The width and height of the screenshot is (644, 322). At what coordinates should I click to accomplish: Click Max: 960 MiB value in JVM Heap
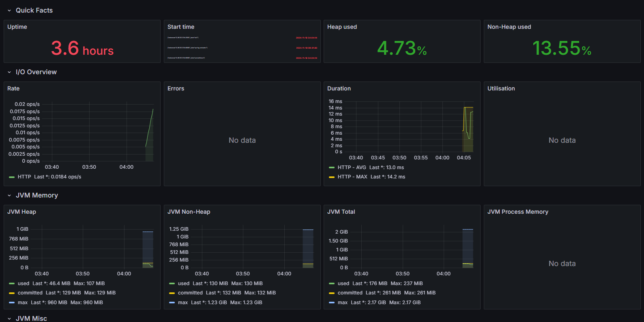click(x=87, y=303)
